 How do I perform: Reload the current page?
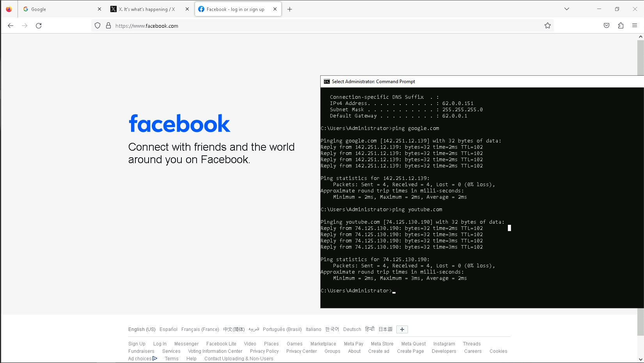(x=39, y=26)
